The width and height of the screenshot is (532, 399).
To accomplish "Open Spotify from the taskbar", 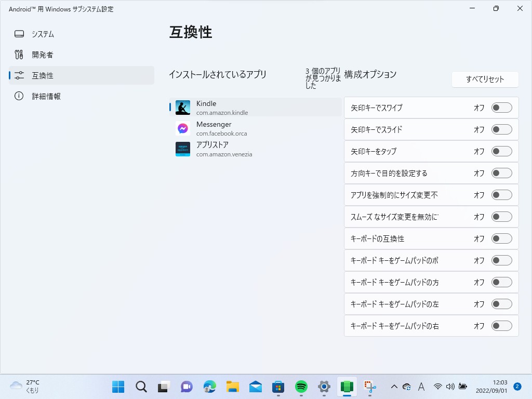I will click(300, 387).
